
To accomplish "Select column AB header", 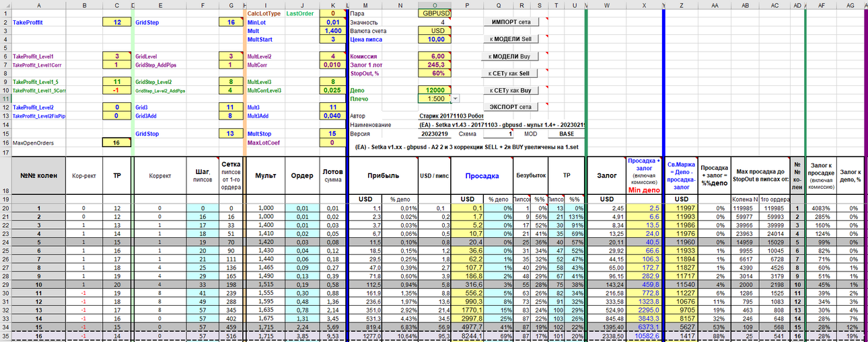I will coord(745,5).
